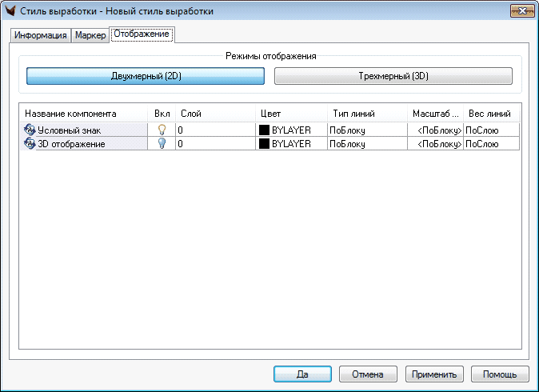Screen dimensions: 539x392
Task: Pick the color swatch for 3D отображение
Action: 264,144
